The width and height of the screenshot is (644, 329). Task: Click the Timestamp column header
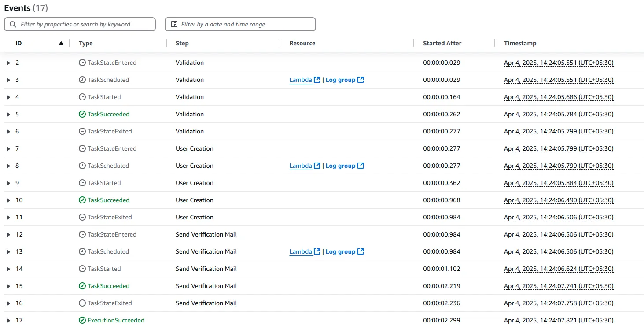click(x=520, y=44)
